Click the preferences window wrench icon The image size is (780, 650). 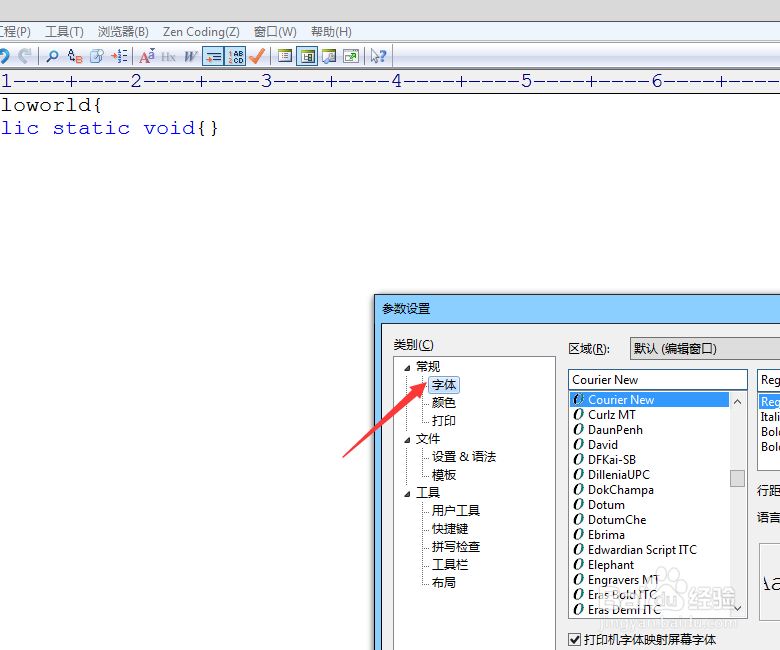click(x=329, y=56)
